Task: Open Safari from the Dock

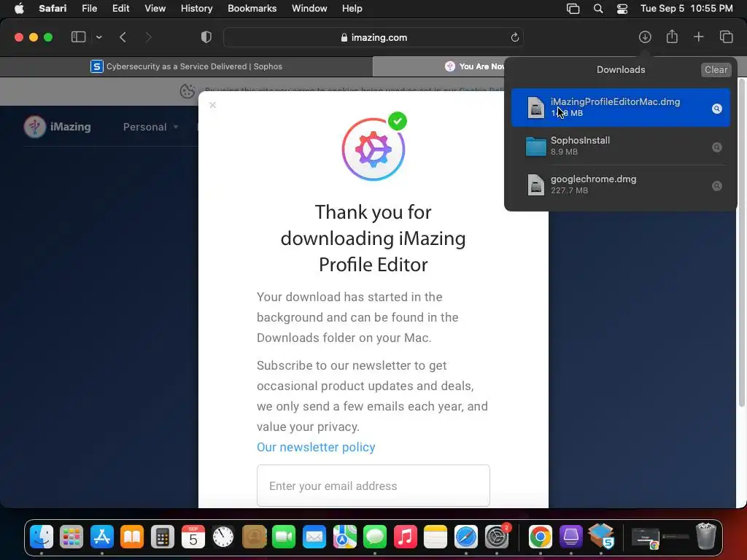Action: (466, 537)
